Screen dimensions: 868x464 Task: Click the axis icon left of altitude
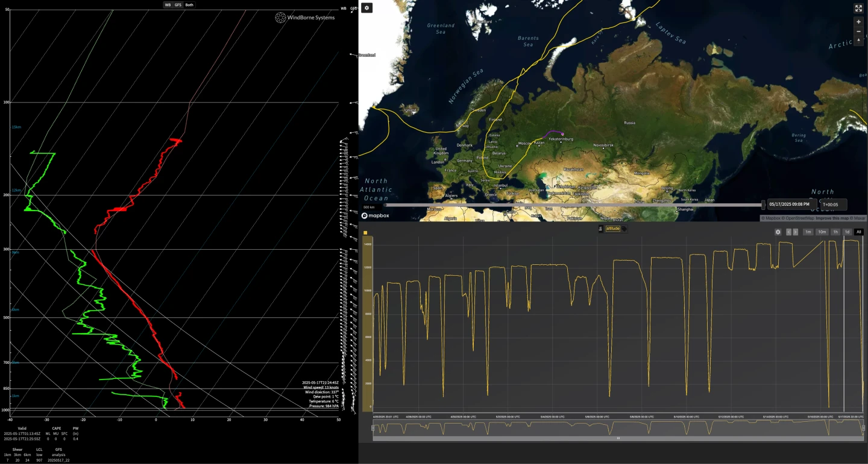pyautogui.click(x=600, y=229)
